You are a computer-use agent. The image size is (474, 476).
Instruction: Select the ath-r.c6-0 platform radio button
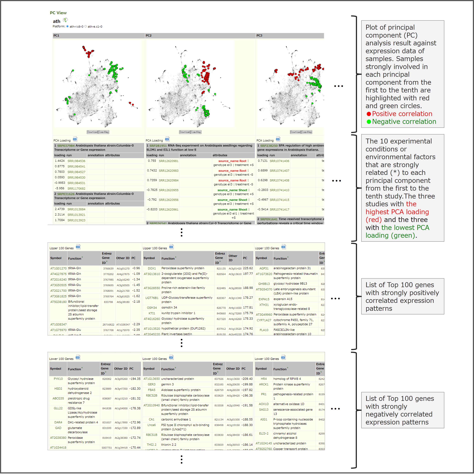tap(68, 26)
